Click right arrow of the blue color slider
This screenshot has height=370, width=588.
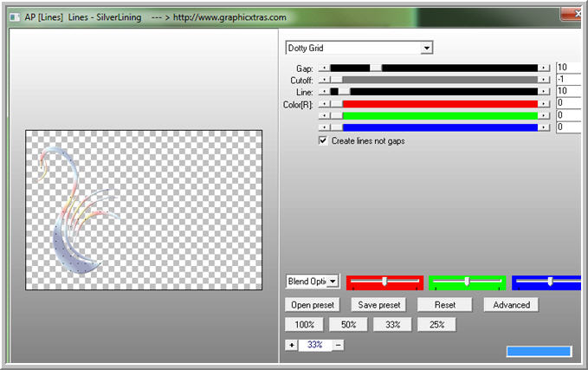543,127
